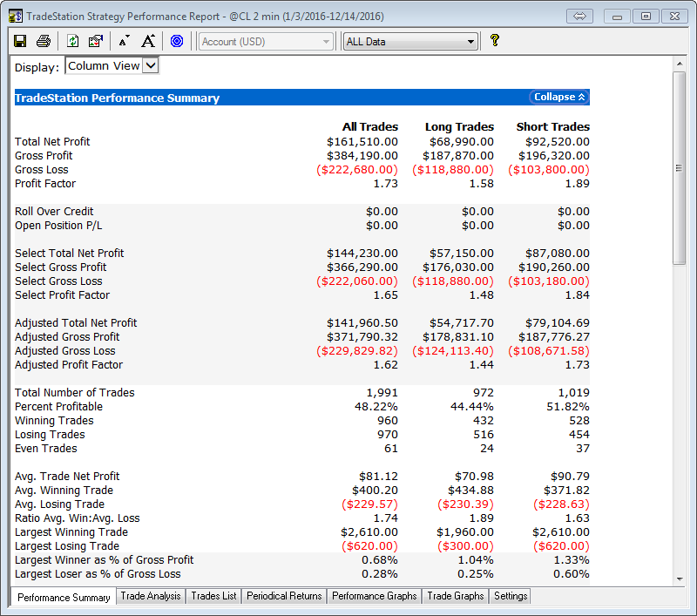
Task: Click the $366,290.00 select gross profit value
Action: pos(362,267)
